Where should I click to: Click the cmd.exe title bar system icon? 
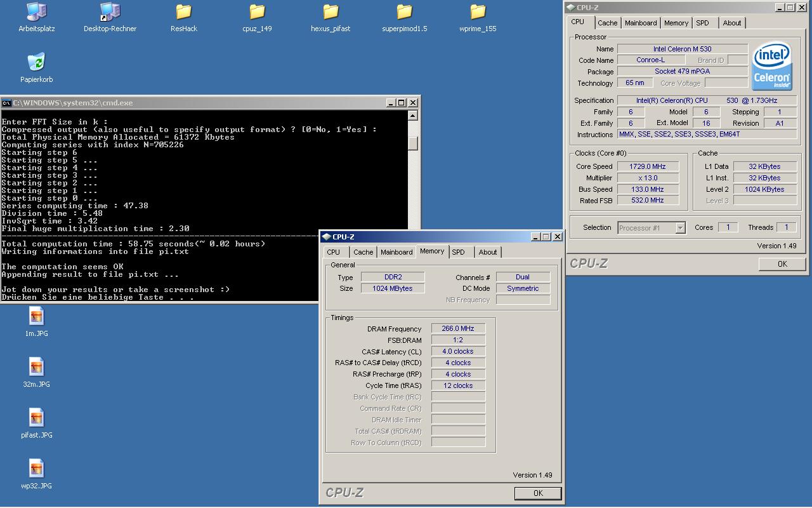[x=7, y=103]
